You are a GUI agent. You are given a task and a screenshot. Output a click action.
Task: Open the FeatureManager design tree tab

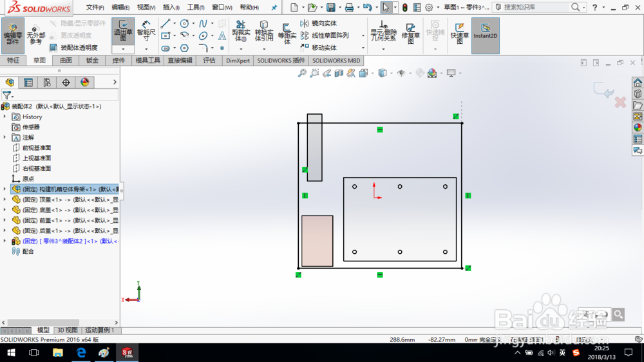coord(10,82)
